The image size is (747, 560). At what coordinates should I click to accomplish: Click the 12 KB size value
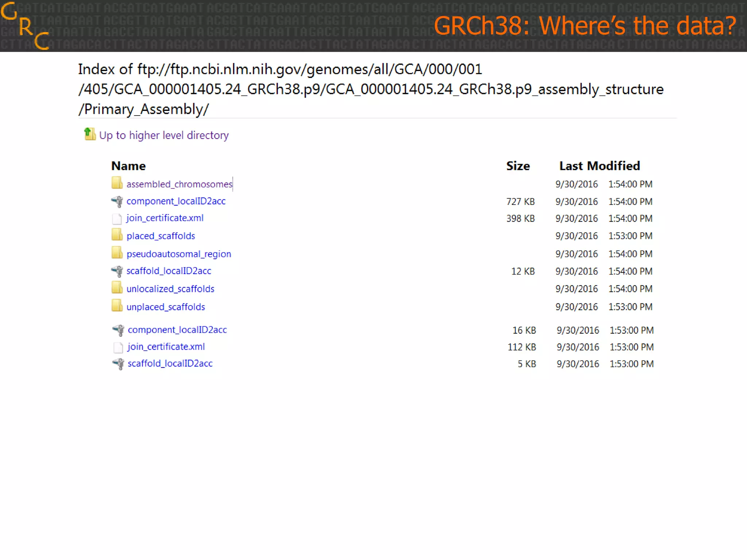[x=523, y=271]
